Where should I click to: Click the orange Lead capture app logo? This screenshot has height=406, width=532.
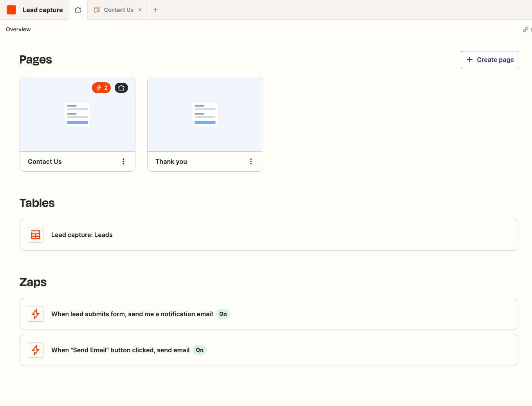point(11,10)
